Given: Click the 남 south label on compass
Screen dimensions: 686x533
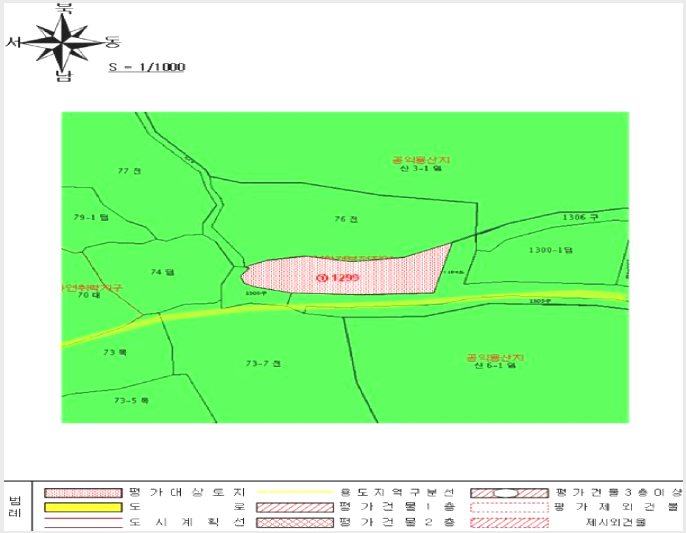Looking at the screenshot, I should point(64,76).
